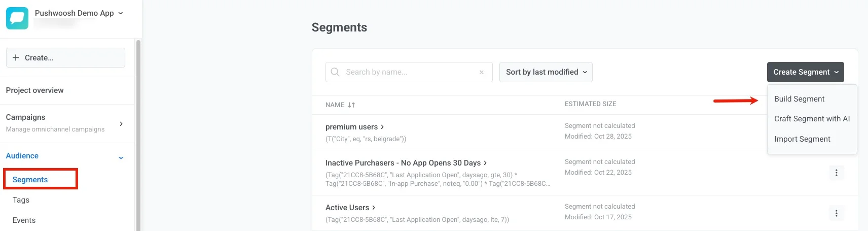
Task: Click the search magnifier icon
Action: 335,72
